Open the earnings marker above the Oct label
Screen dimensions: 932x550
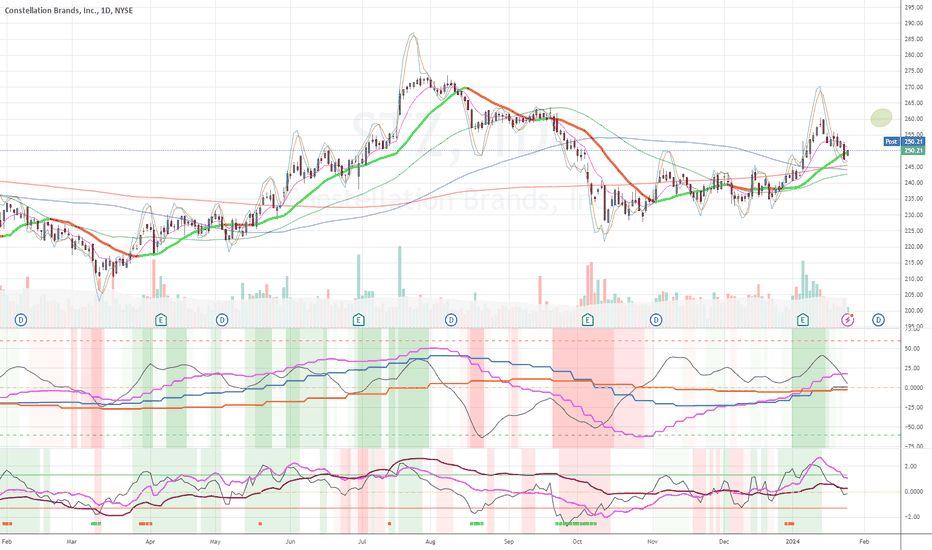(587, 320)
